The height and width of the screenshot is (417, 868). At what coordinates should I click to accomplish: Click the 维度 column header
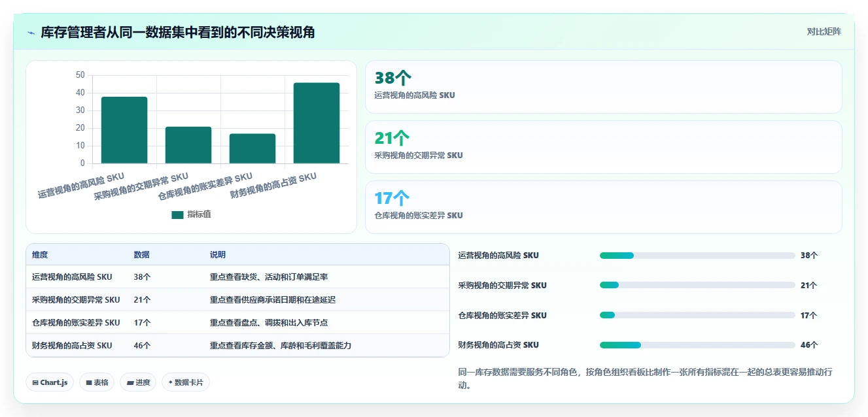point(40,255)
